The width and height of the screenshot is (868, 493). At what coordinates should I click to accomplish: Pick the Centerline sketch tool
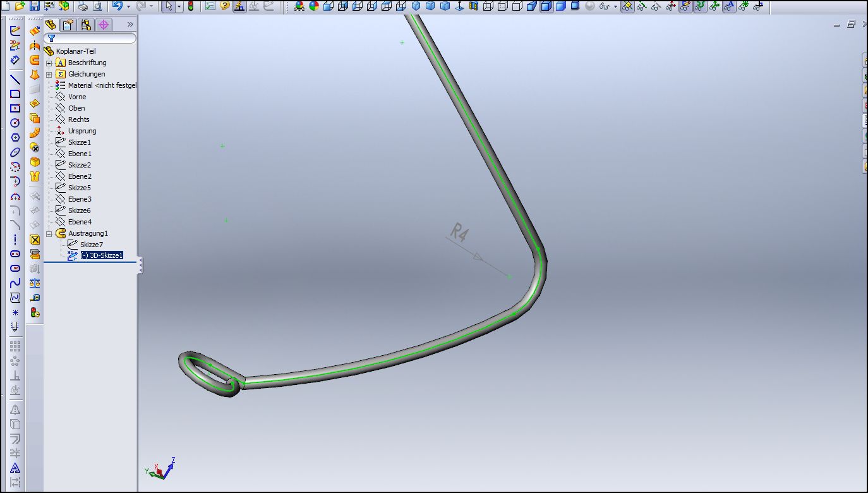click(15, 240)
